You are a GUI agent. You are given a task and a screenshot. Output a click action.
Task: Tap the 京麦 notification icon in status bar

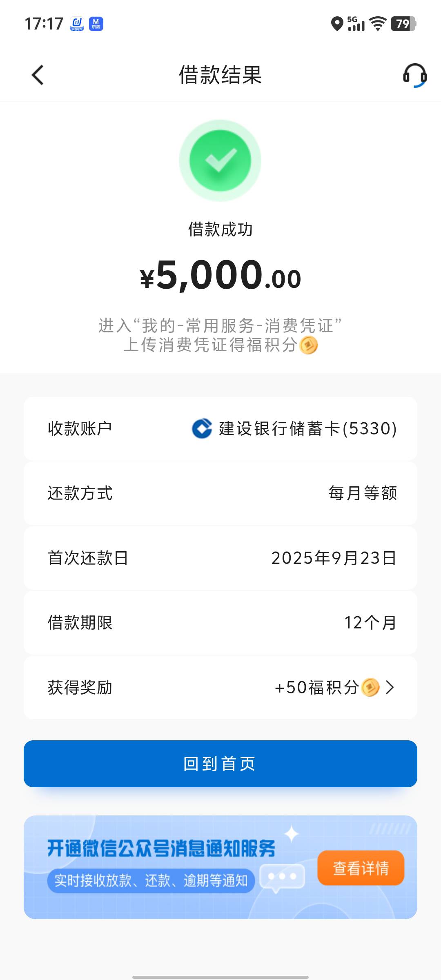(96, 24)
